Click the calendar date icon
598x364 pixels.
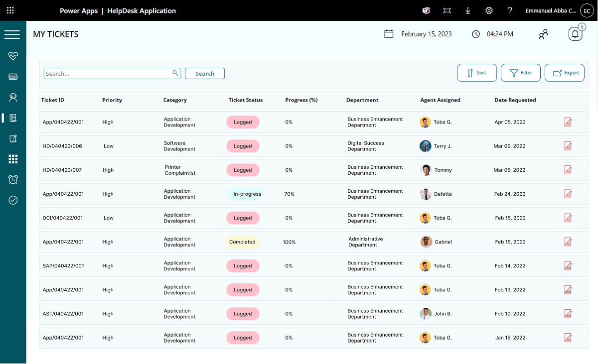coord(389,34)
